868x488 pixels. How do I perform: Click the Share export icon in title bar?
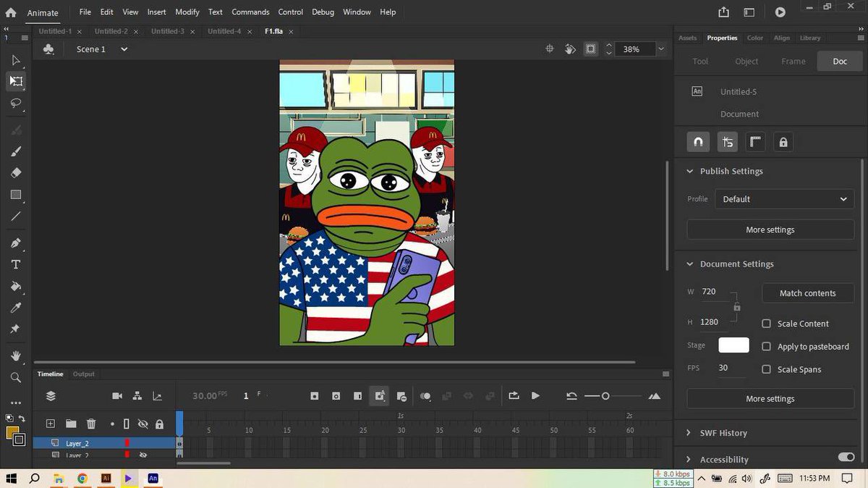click(x=724, y=12)
